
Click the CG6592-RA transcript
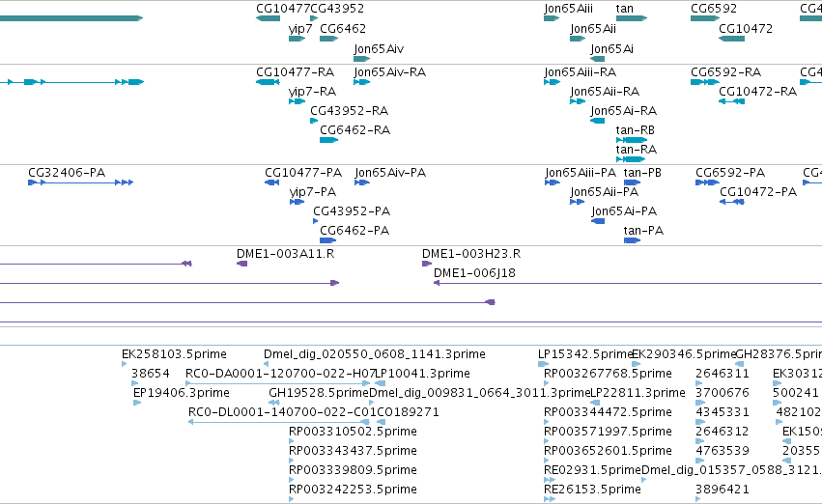[x=705, y=82]
